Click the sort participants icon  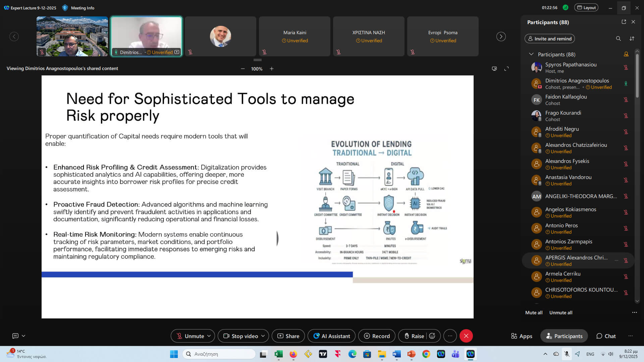pyautogui.click(x=632, y=39)
